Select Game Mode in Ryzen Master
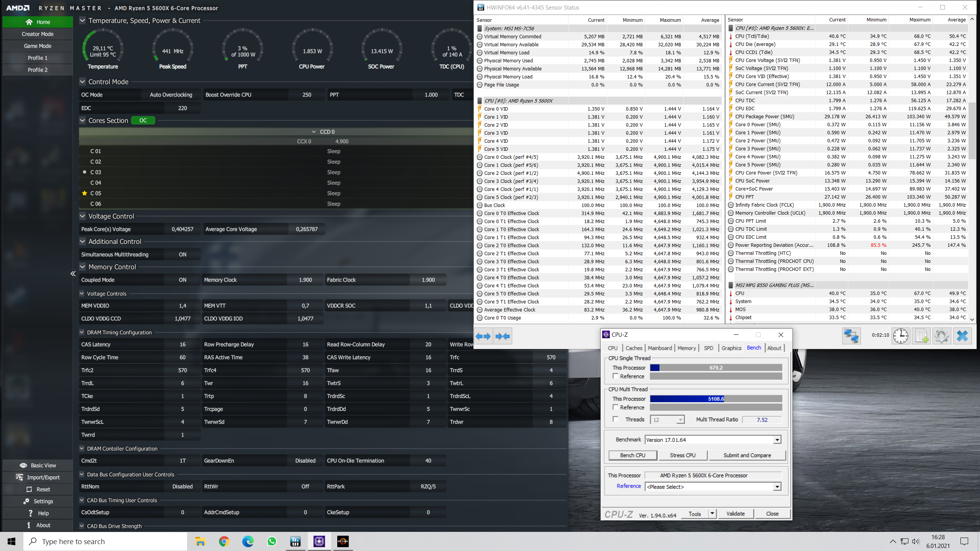The height and width of the screenshot is (551, 980). coord(38,46)
